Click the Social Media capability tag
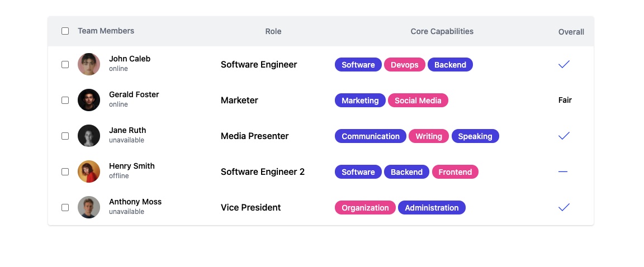The width and height of the screenshot is (644, 267). click(x=418, y=101)
